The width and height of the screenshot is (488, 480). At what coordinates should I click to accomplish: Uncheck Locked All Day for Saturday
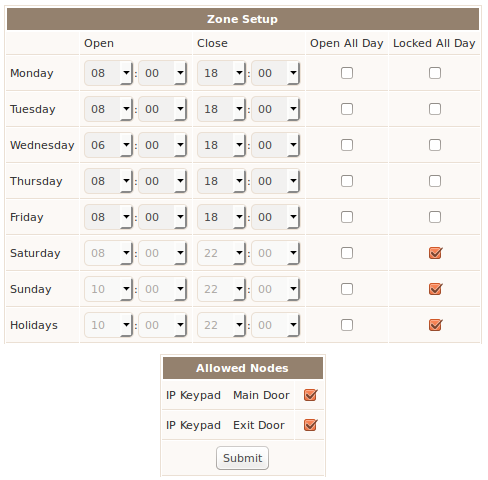tap(435, 253)
